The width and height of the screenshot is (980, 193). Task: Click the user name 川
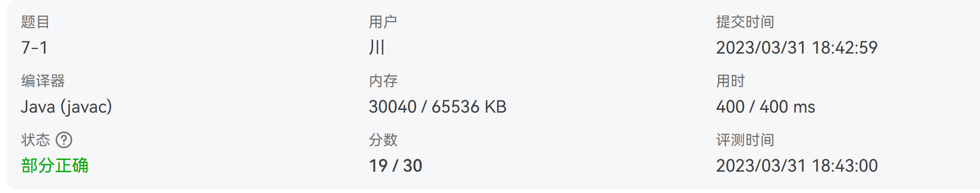pyautogui.click(x=377, y=48)
